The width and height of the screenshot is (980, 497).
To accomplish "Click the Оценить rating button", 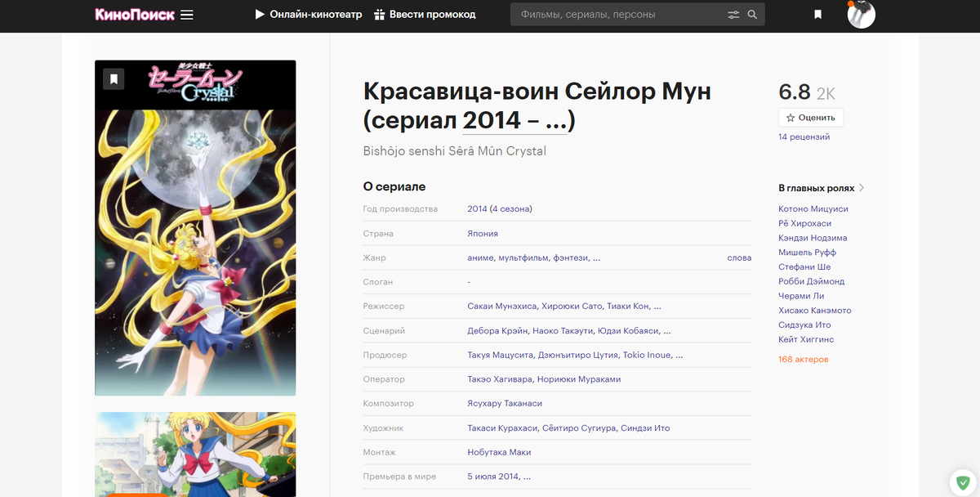I will point(811,118).
